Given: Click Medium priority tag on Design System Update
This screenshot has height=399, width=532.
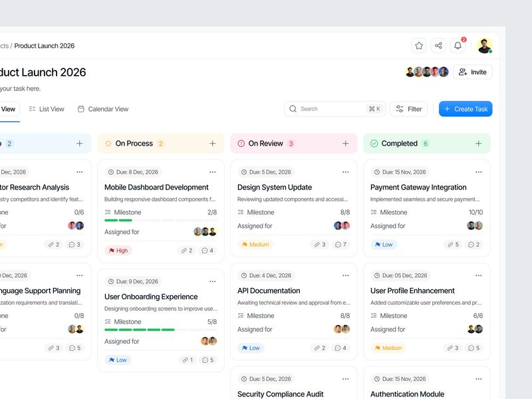Looking at the screenshot, I should tap(255, 245).
